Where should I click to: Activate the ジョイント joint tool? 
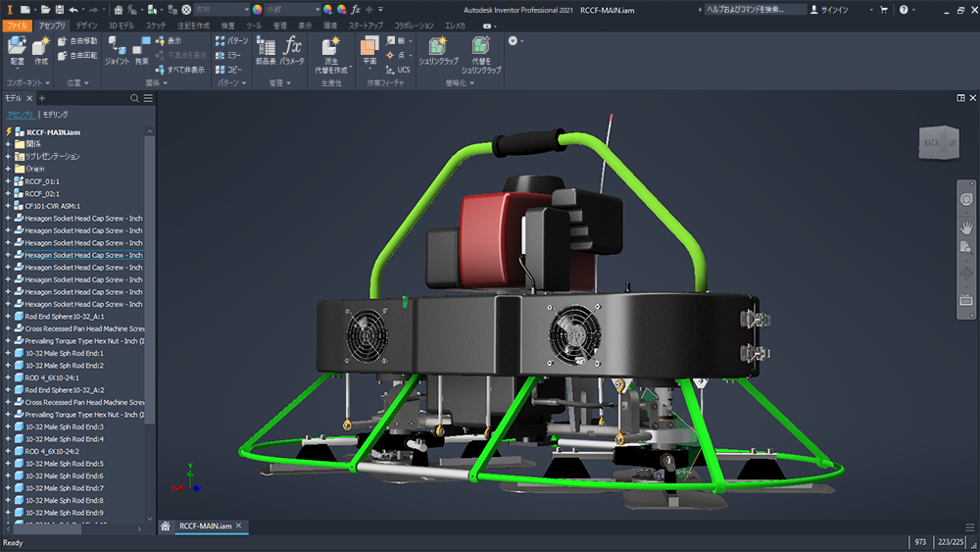pyautogui.click(x=117, y=50)
